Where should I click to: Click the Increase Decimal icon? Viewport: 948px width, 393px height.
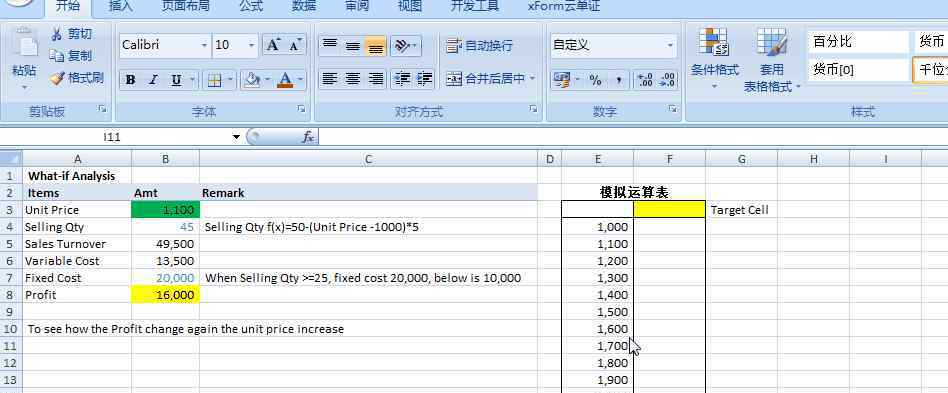pos(645,79)
